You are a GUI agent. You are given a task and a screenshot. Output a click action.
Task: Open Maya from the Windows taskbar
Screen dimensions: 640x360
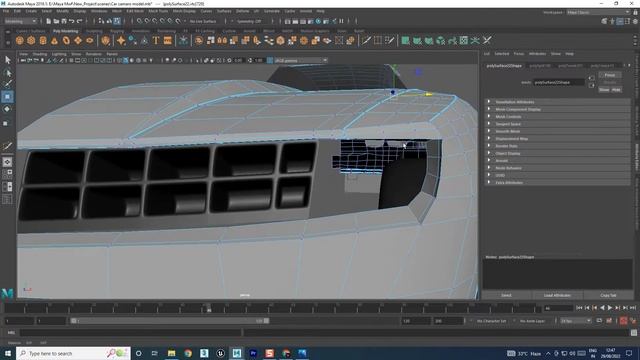pyautogui.click(x=237, y=353)
